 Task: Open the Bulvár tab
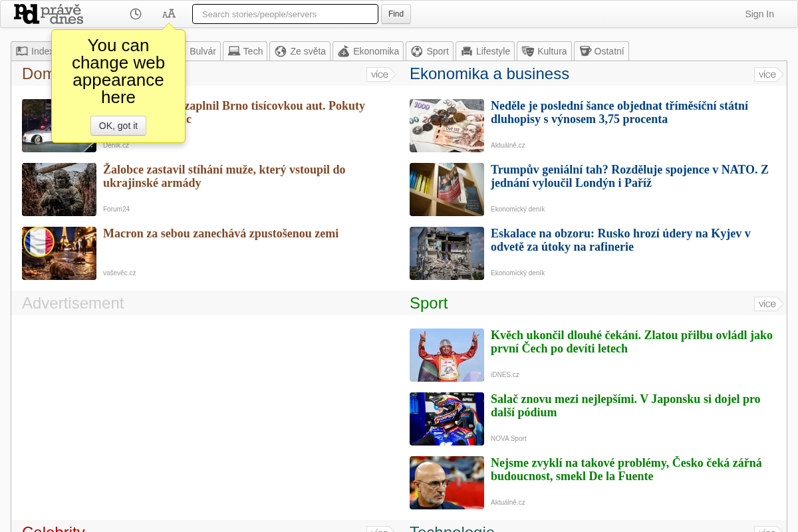(x=203, y=51)
